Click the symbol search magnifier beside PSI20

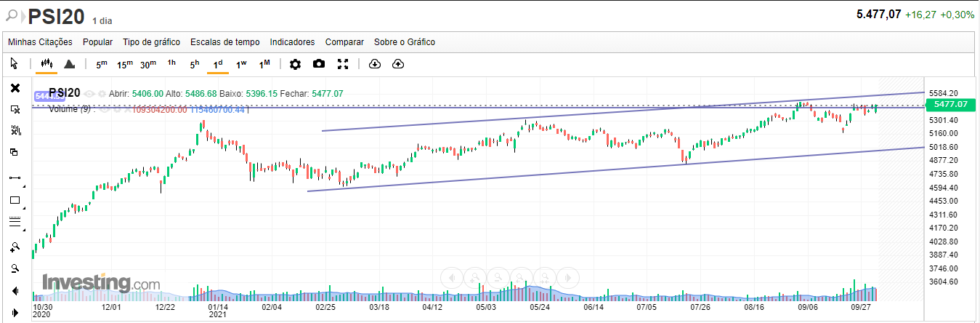(12, 15)
